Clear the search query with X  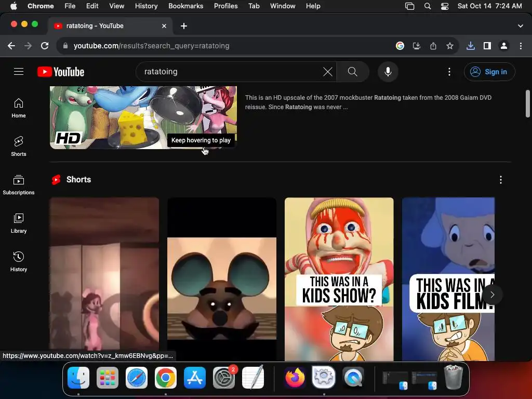click(x=328, y=72)
